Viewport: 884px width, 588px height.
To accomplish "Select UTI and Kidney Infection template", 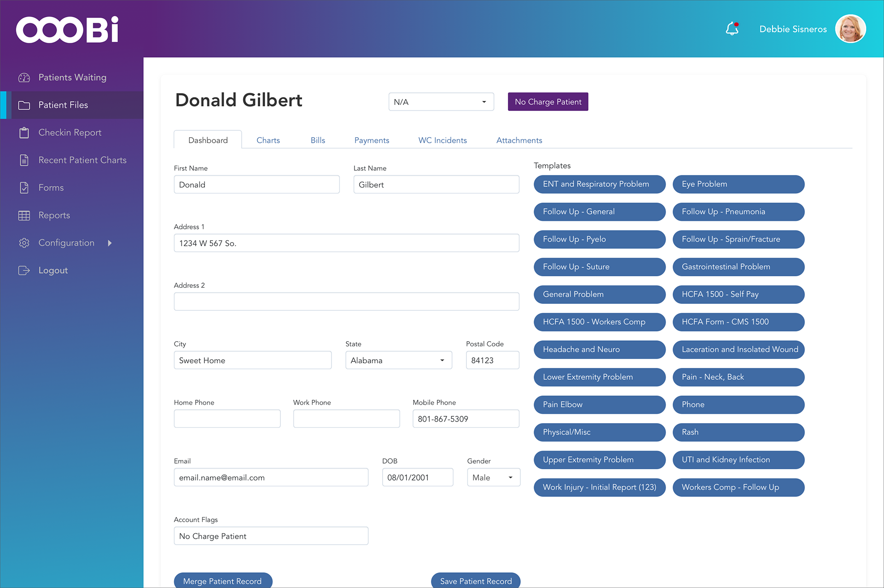I will coord(739,460).
